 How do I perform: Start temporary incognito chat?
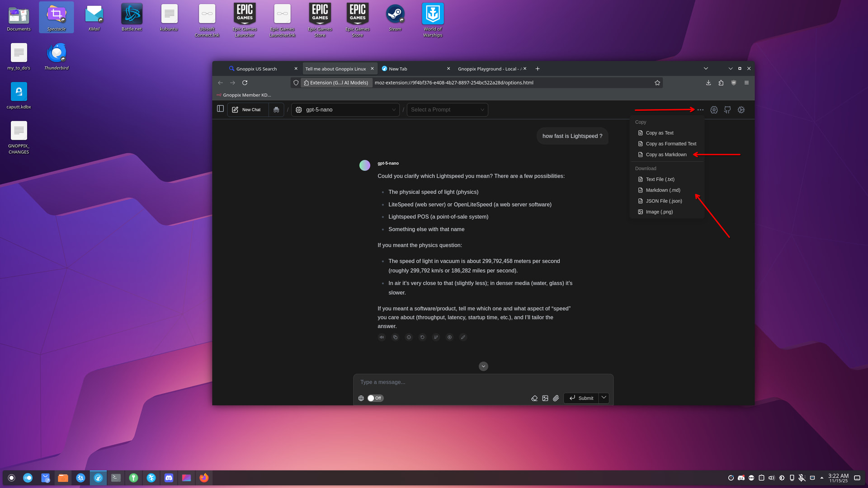click(276, 110)
